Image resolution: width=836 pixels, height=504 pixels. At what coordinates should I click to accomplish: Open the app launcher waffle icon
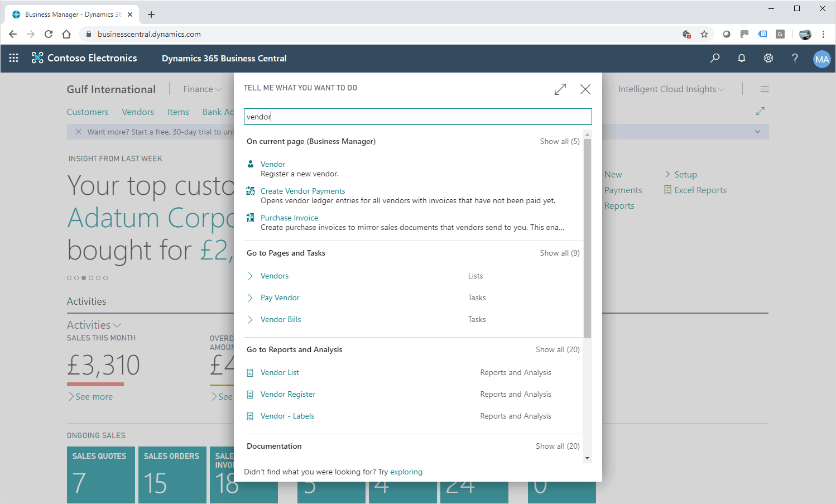coord(14,58)
